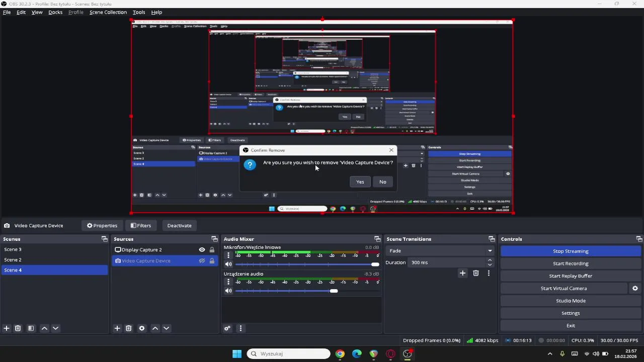Viewport: 644px width, 362px height.
Task: Open the Fade transition dropdown
Action: tap(440, 251)
